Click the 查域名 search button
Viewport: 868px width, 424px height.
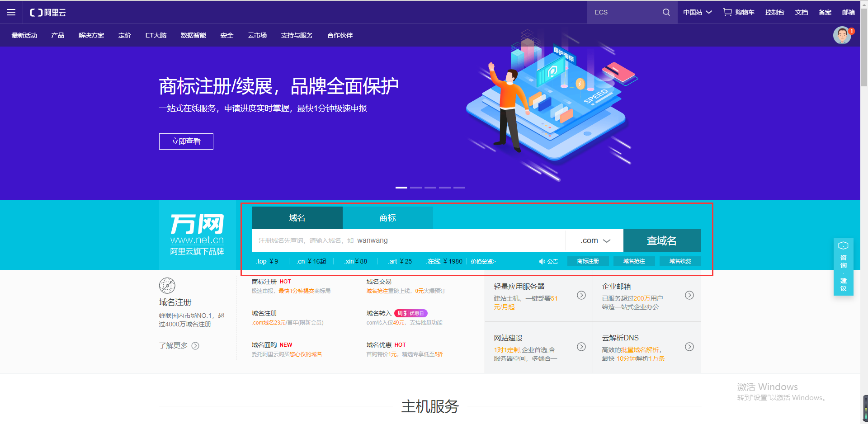pos(661,240)
